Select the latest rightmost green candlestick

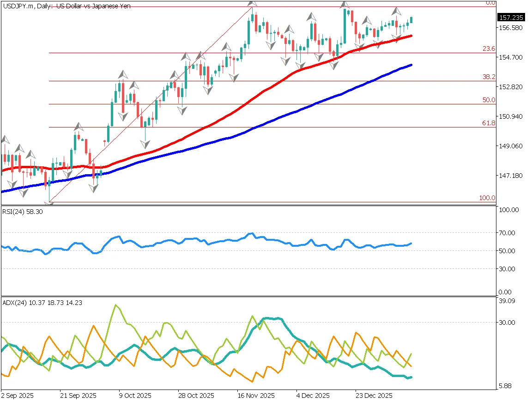coord(411,20)
